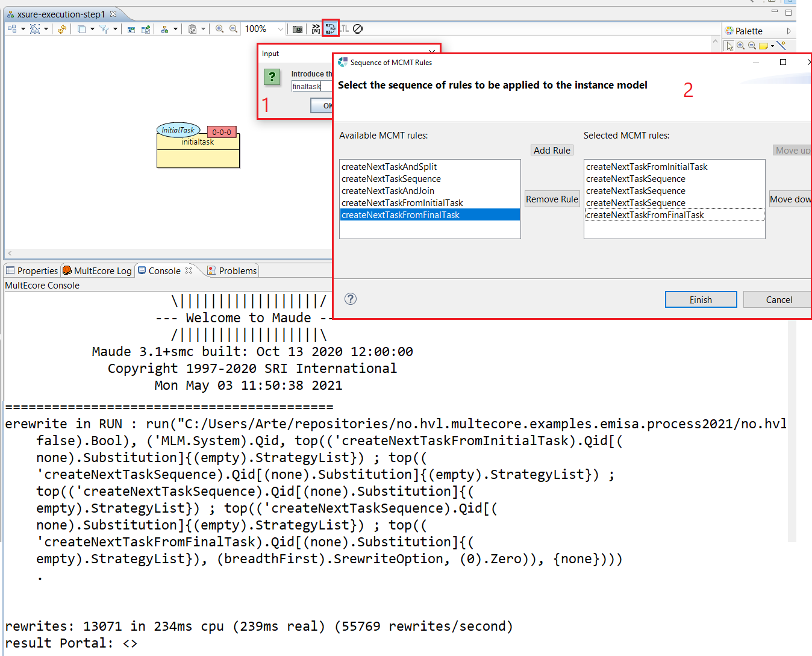This screenshot has width=812, height=656.
Task: Click the hide element icon next to filters
Action: [131, 29]
